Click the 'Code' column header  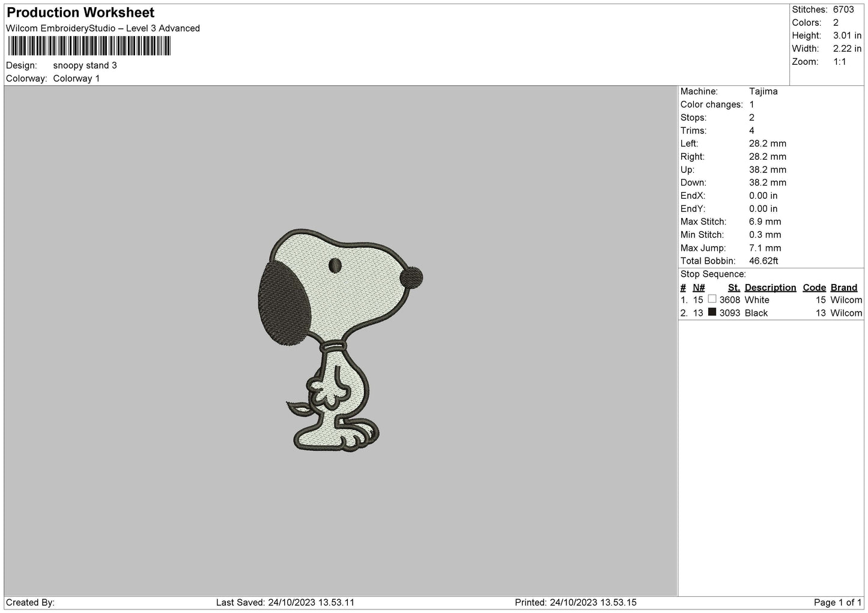tap(815, 288)
